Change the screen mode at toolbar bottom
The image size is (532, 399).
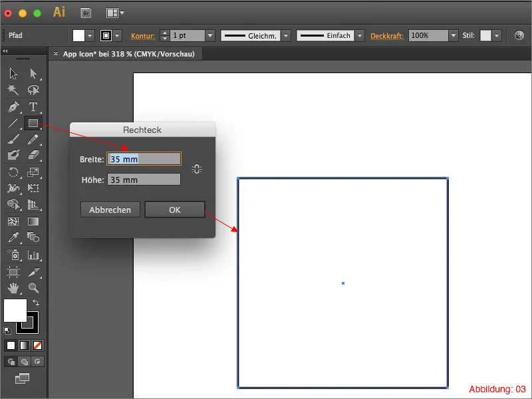click(x=23, y=378)
